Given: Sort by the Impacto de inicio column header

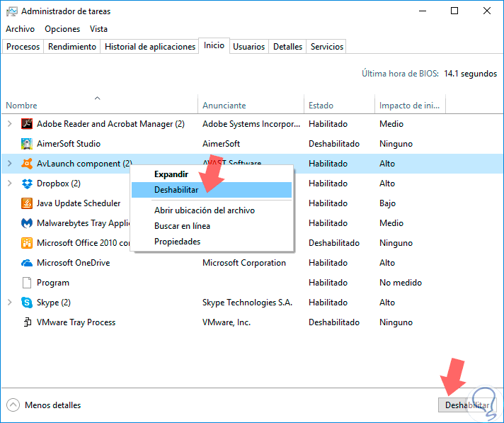Looking at the screenshot, I should pyautogui.click(x=410, y=106).
